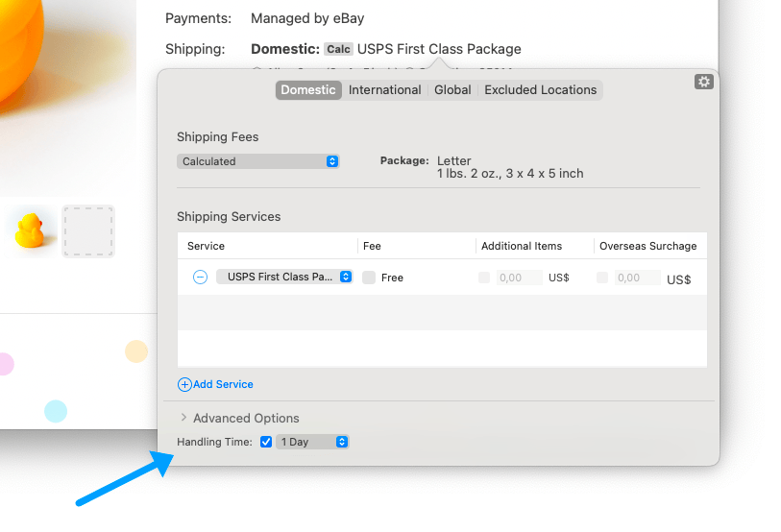
Task: Click the Letter package description
Action: [454, 161]
